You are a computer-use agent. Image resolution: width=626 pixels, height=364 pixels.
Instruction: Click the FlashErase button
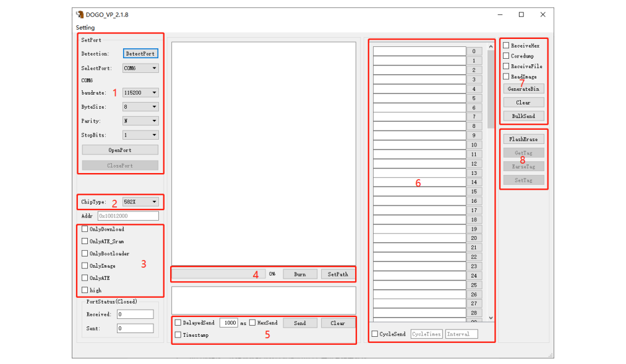[523, 139]
